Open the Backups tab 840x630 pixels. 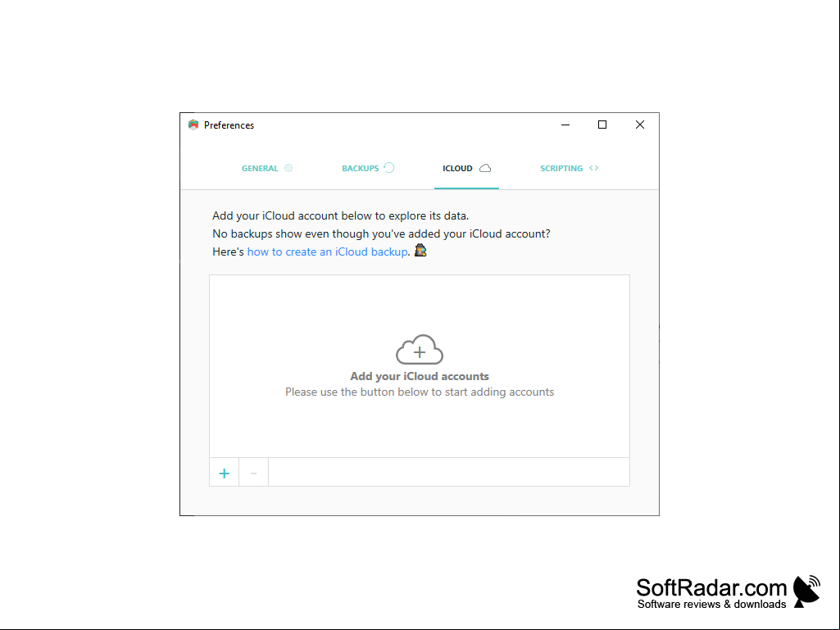pos(367,168)
